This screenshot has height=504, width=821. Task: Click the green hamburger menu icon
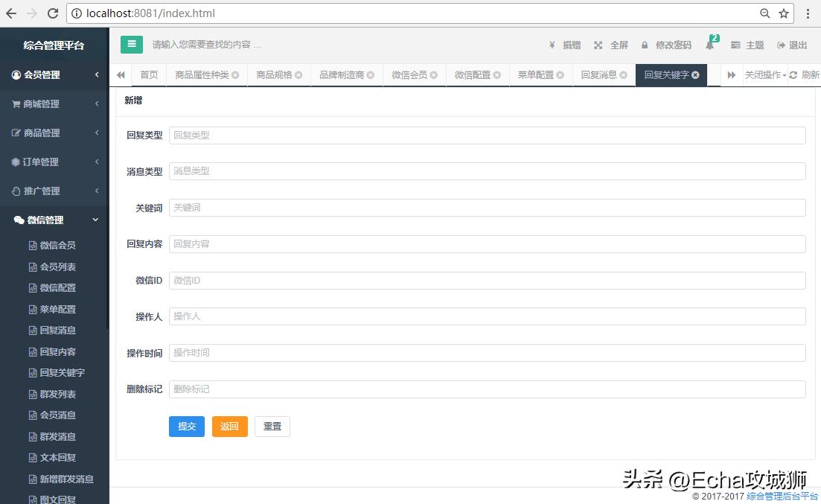coord(131,45)
